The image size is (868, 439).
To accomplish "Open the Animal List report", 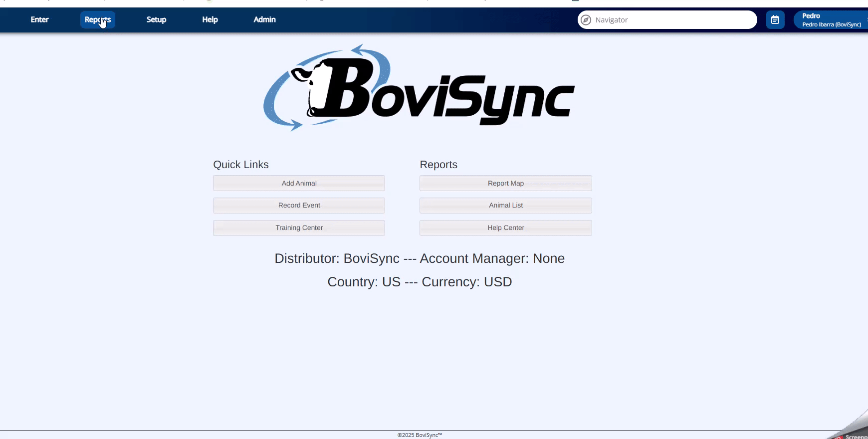I will point(506,205).
